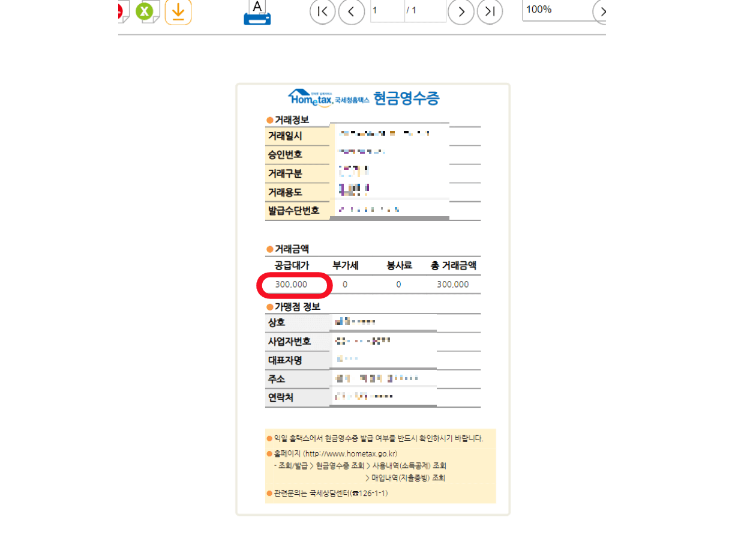Viewport: 756px width, 535px height.
Task: Export the receipt to PDF
Action: [120, 11]
